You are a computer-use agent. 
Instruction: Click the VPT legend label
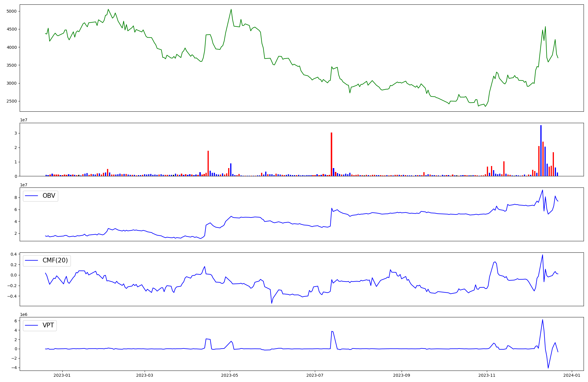point(48,325)
